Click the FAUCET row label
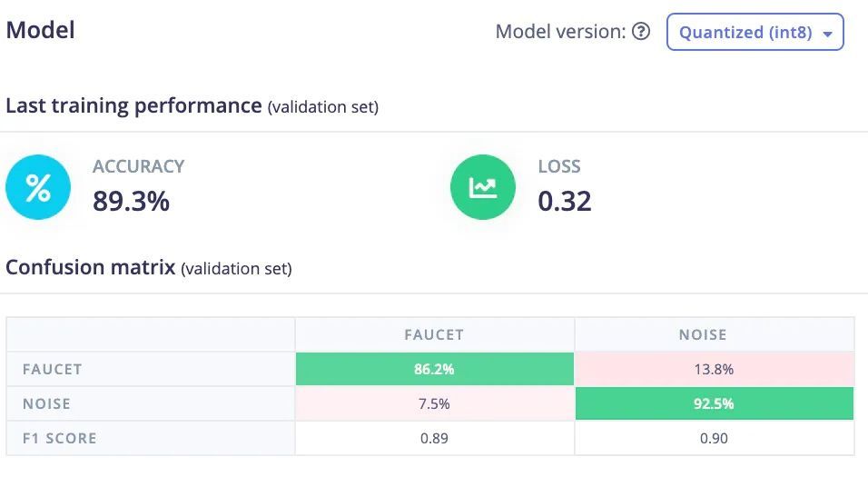 tap(53, 369)
